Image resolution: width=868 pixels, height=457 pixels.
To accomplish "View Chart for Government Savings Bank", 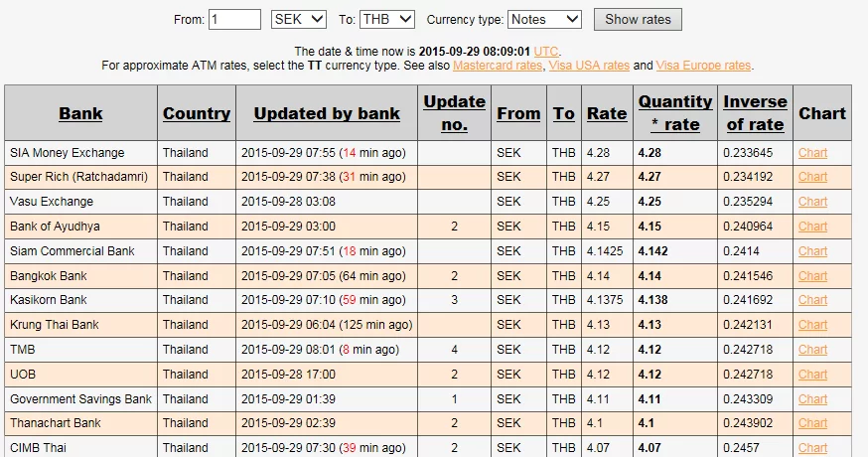I will coord(812,398).
